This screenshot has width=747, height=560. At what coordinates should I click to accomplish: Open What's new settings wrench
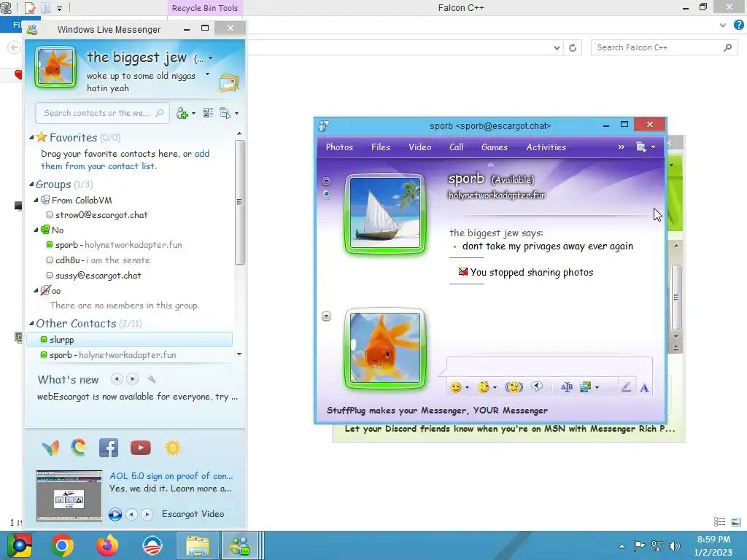(152, 379)
